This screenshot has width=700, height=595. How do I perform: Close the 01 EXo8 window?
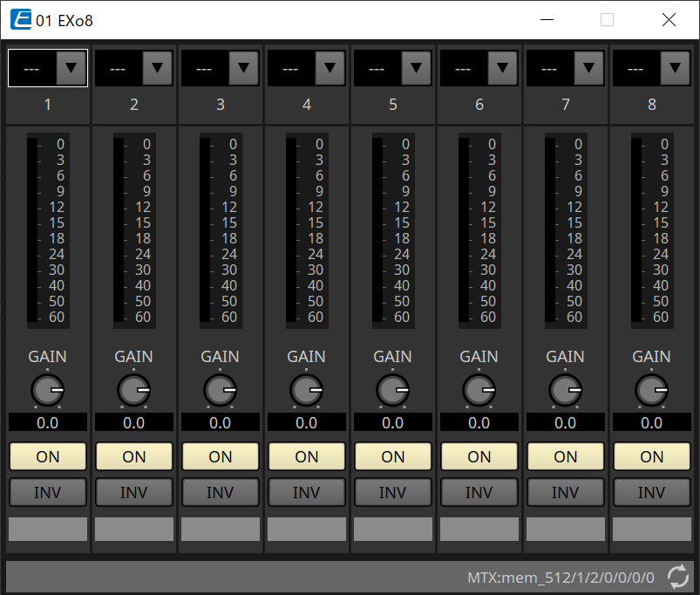point(669,19)
